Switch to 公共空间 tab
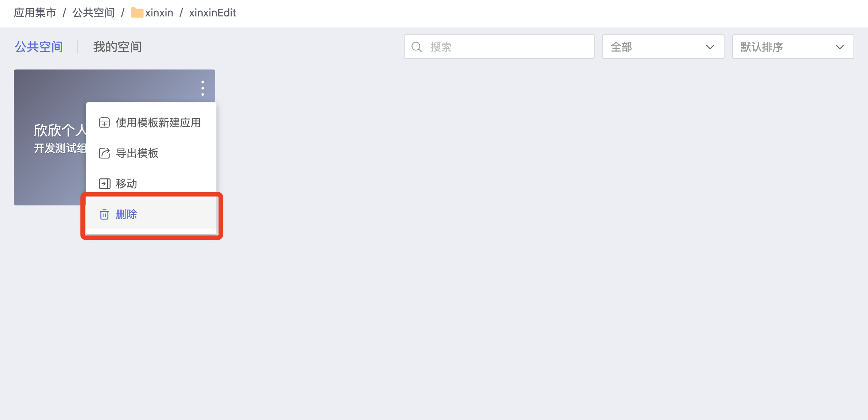The image size is (868, 420). pyautogui.click(x=39, y=47)
